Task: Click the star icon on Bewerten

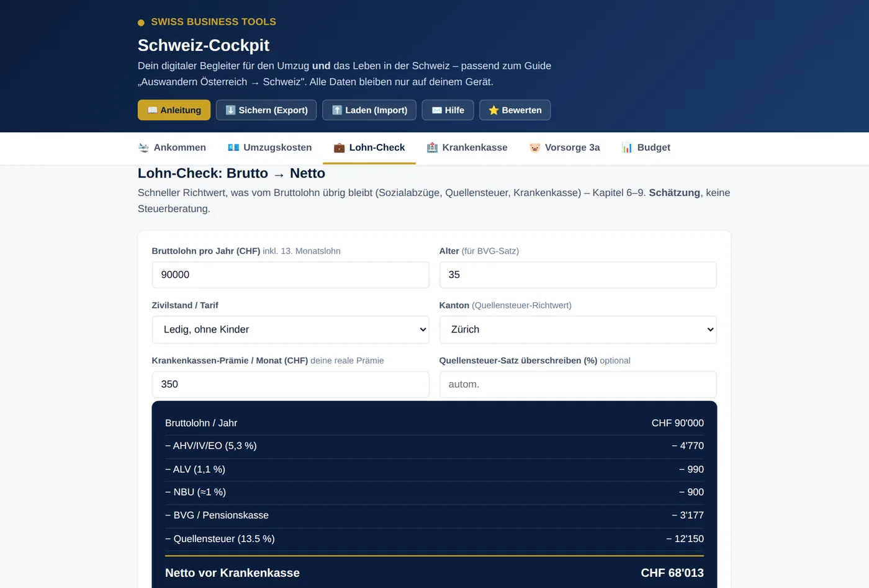Action: click(x=493, y=110)
